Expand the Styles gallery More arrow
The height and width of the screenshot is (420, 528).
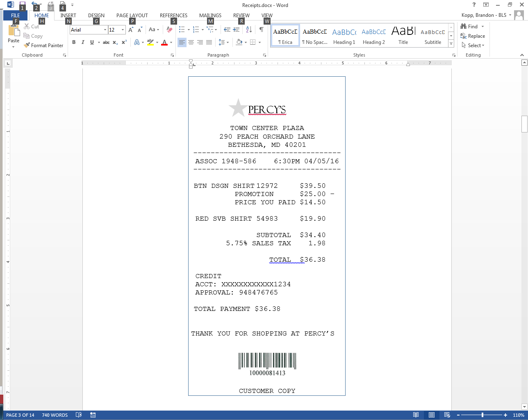[x=451, y=43]
